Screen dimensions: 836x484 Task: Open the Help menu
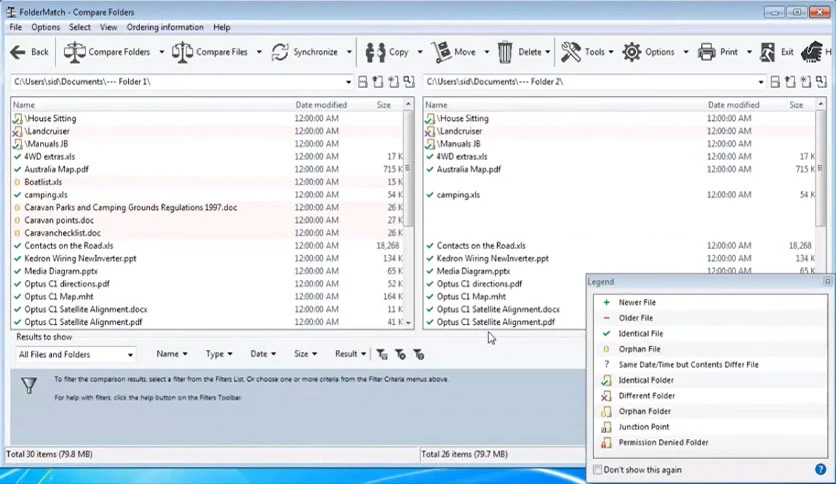[222, 27]
